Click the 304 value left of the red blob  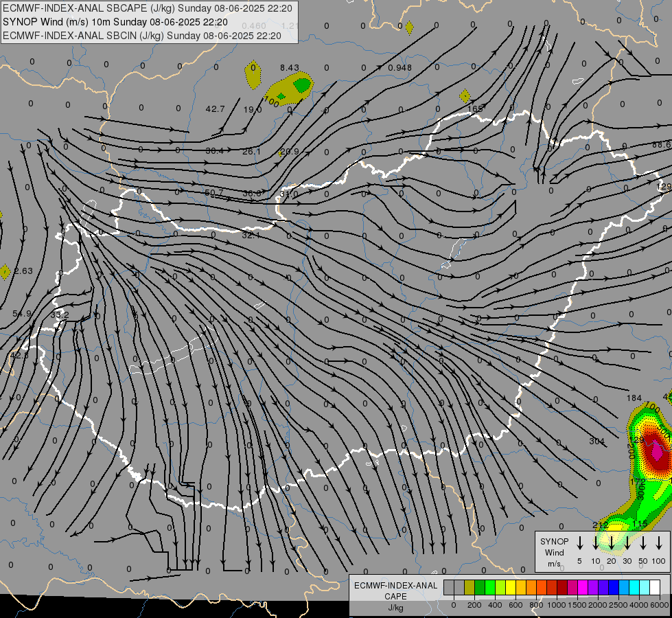(596, 441)
